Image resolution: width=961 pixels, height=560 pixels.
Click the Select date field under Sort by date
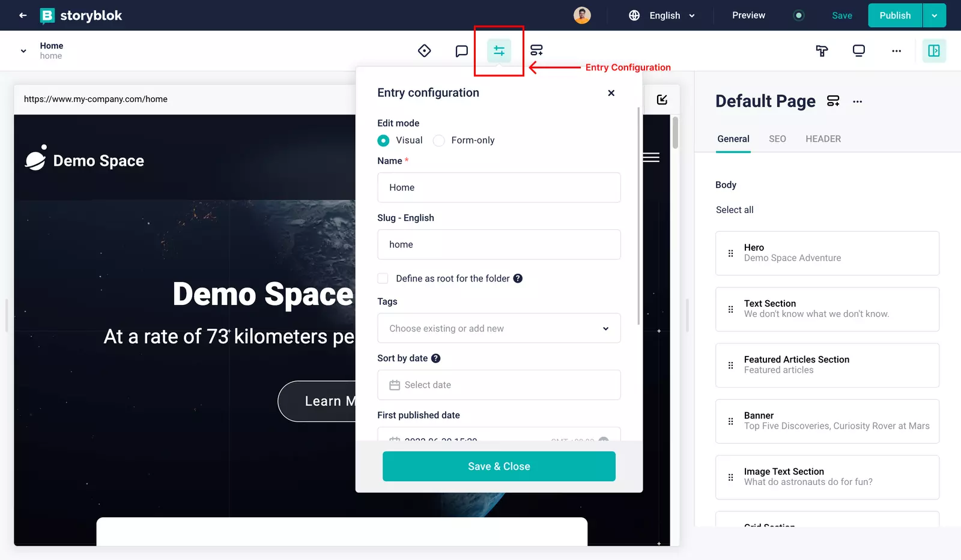499,385
